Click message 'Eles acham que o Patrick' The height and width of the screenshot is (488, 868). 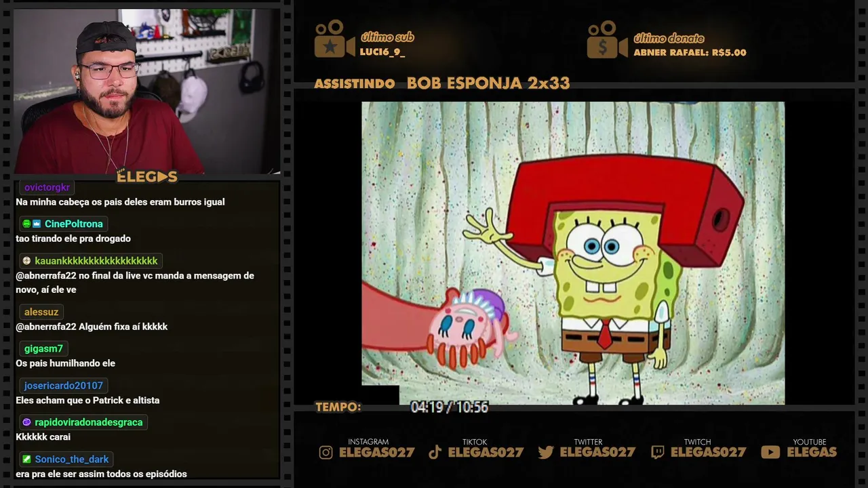point(87,401)
